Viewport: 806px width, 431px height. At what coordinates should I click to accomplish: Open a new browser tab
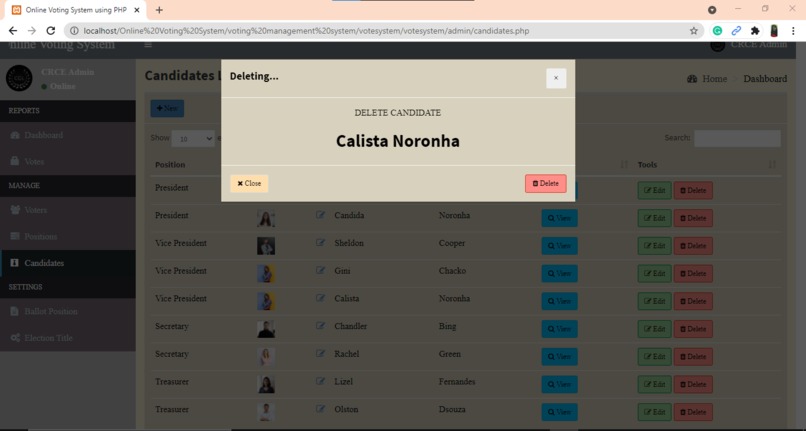coord(159,10)
